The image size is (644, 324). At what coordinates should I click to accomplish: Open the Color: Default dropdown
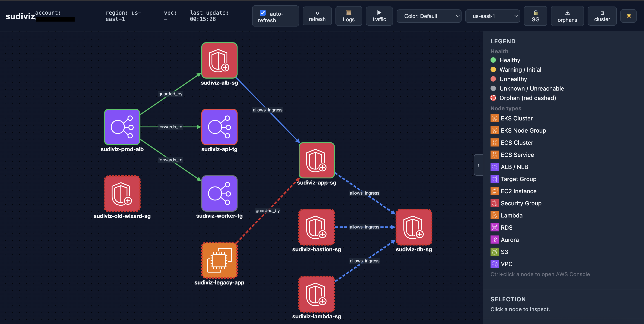[429, 16]
